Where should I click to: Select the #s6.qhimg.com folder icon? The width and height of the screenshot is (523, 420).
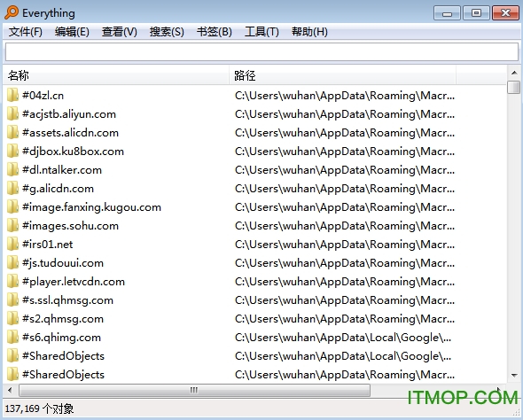click(12, 338)
